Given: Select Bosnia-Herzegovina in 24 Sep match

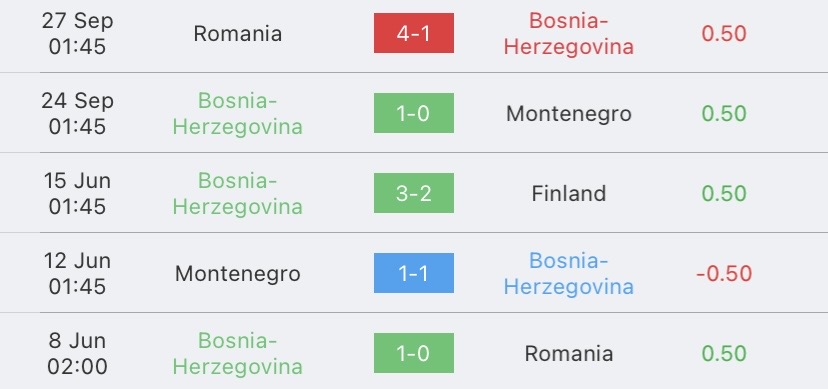Looking at the screenshot, I should [x=238, y=113].
